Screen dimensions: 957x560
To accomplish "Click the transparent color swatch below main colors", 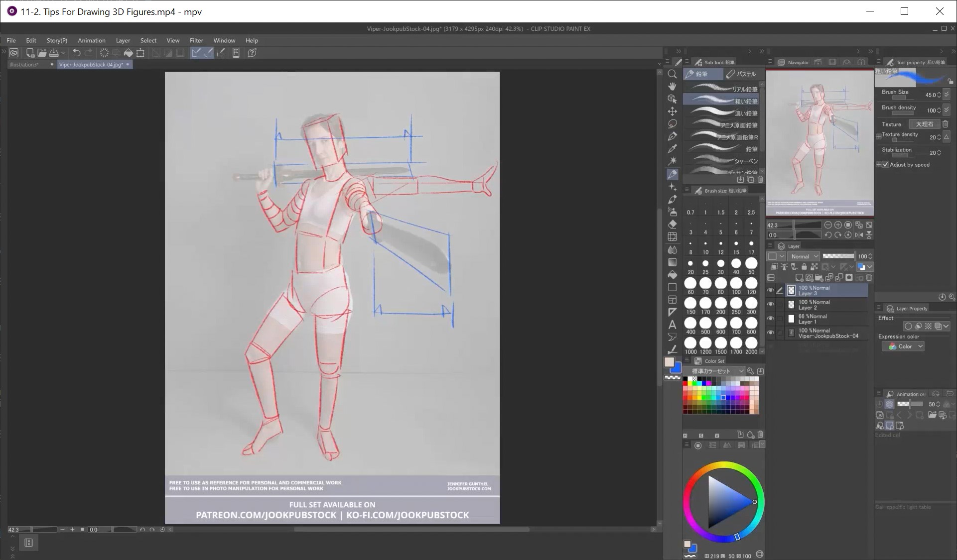I will (673, 378).
